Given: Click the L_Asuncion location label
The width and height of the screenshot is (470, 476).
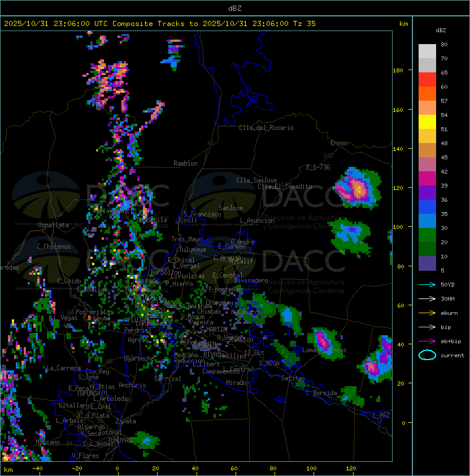Looking at the screenshot, I should coord(257,220).
